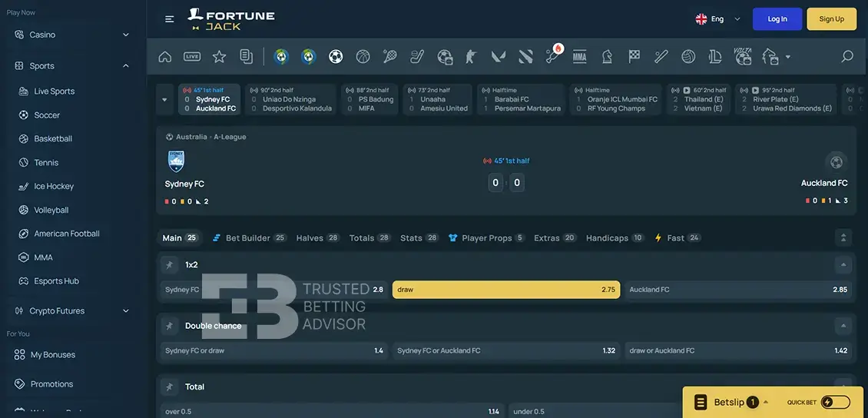The height and width of the screenshot is (418, 868).
Task: Open the hamburger menu beside the logo
Action: [170, 18]
